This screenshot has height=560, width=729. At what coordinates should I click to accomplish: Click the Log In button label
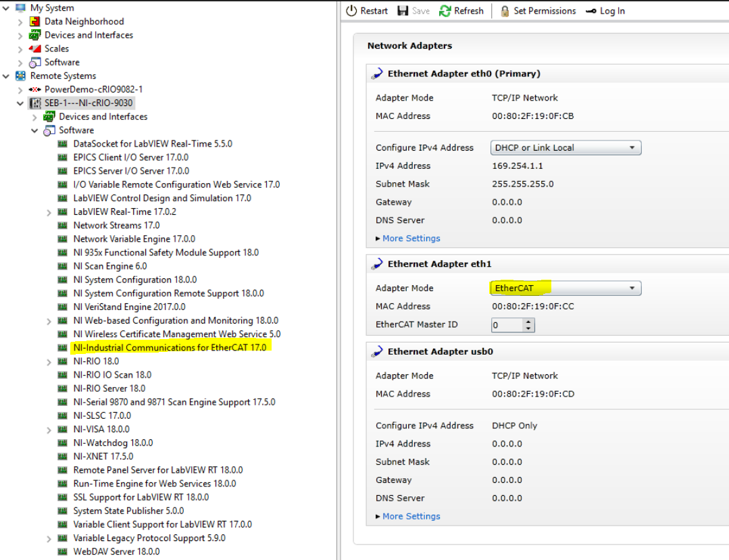612,11
